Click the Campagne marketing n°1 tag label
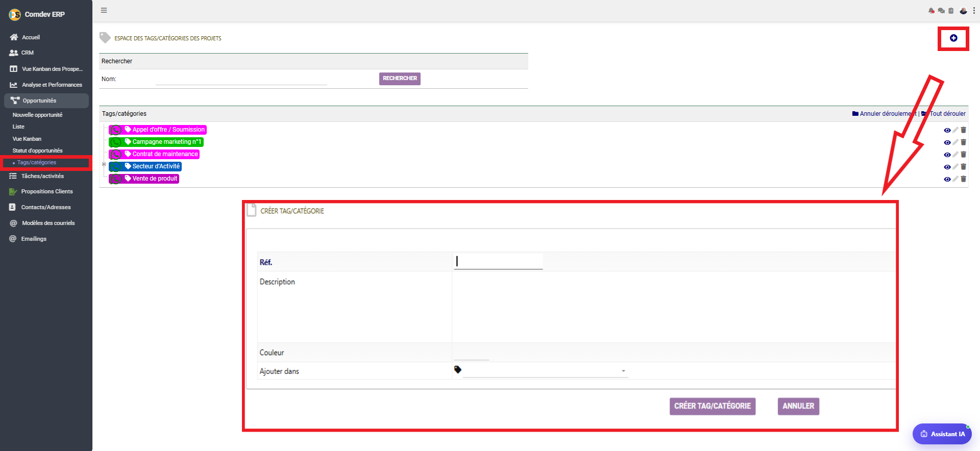The image size is (980, 451). click(166, 142)
